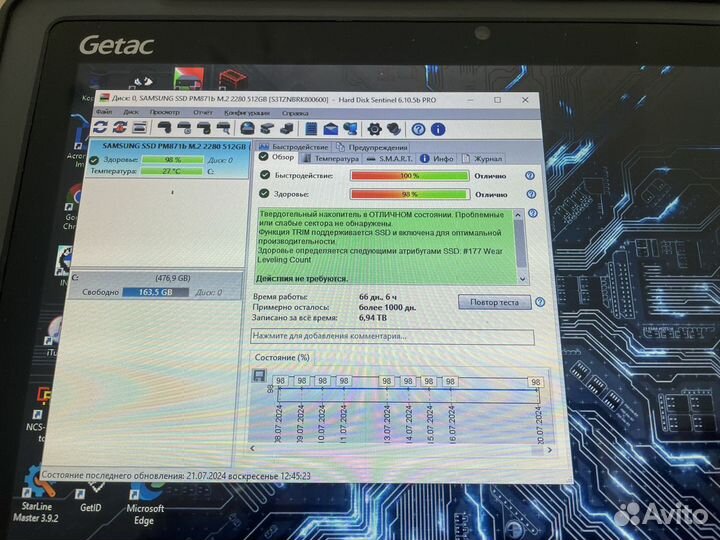
Task: Open settings via the gear toolbar icon
Action: pos(375,129)
